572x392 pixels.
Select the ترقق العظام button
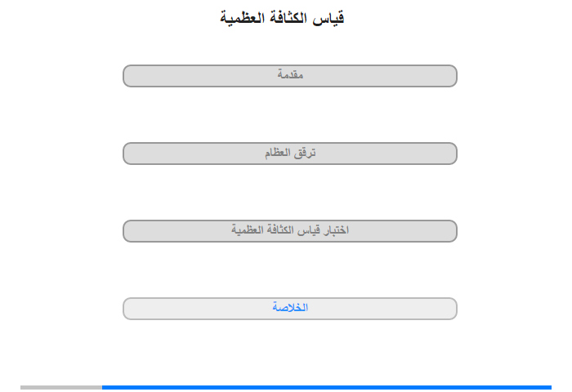click(x=289, y=154)
